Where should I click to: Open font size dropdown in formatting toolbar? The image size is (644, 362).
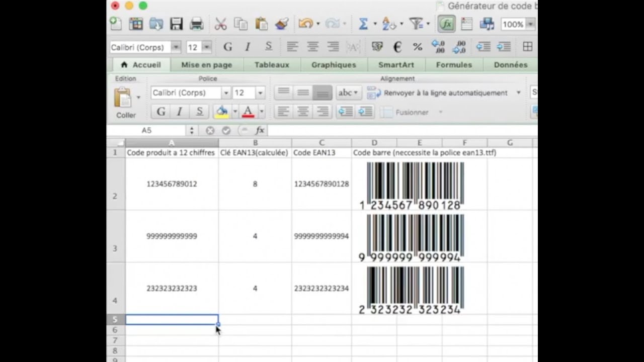[207, 47]
